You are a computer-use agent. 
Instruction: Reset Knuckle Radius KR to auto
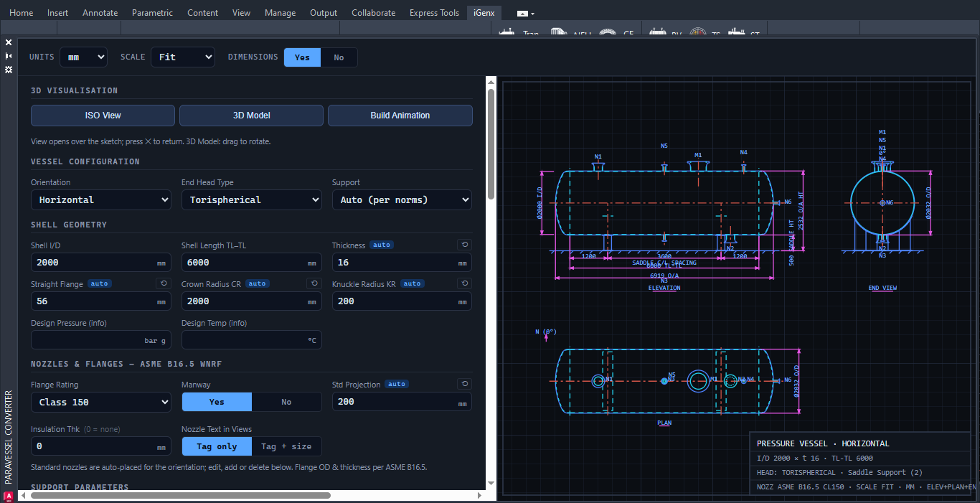pyautogui.click(x=464, y=283)
